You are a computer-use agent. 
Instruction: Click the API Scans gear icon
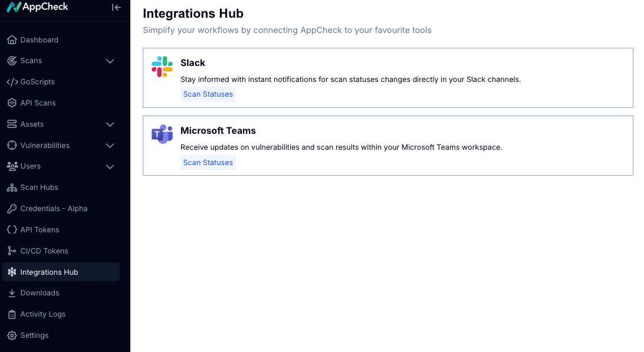click(x=12, y=103)
